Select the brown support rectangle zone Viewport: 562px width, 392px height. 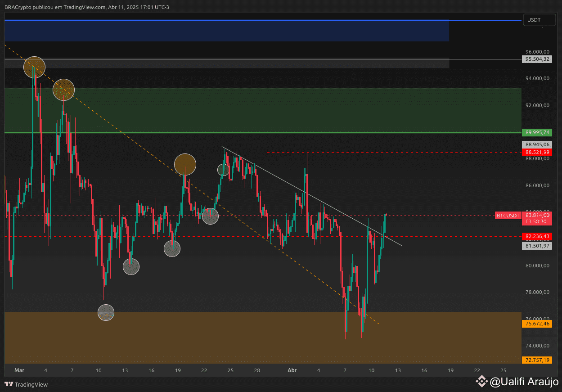[x=263, y=337]
